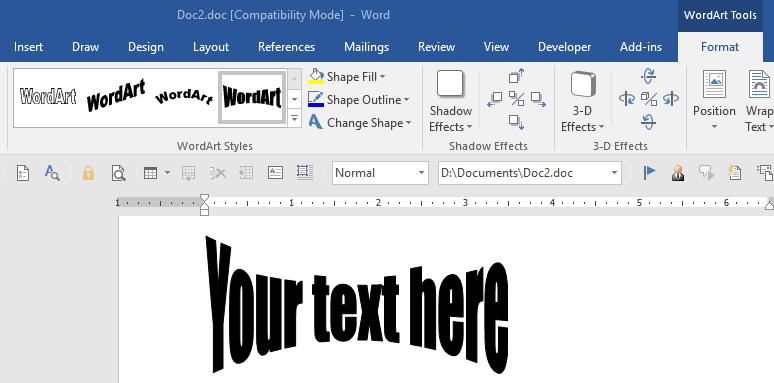Toggle 3-D effect on/off
Image resolution: width=774 pixels, height=383 pixels.
pos(648,99)
